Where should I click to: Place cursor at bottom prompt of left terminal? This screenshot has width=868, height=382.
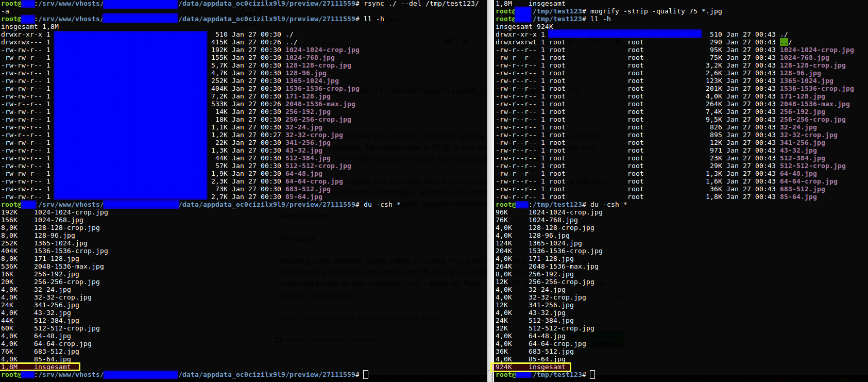click(x=366, y=375)
